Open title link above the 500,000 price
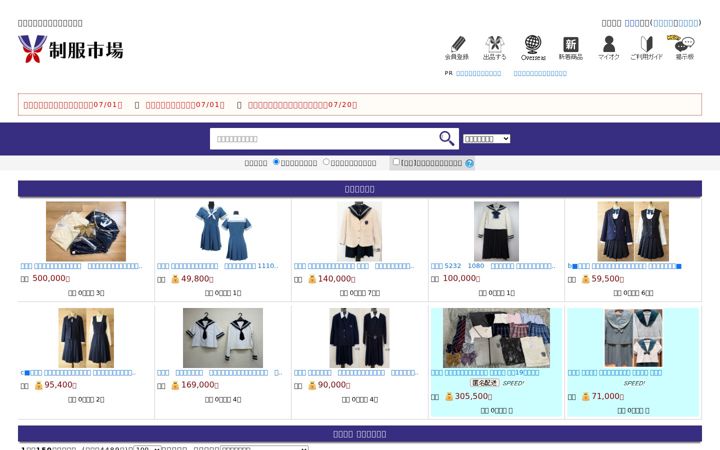The image size is (720, 450). point(81,266)
